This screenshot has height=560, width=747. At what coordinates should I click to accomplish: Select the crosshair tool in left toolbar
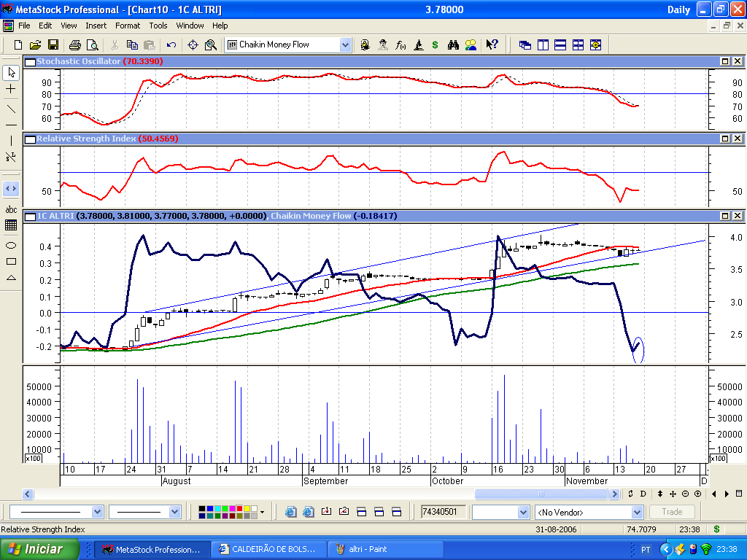click(x=11, y=89)
